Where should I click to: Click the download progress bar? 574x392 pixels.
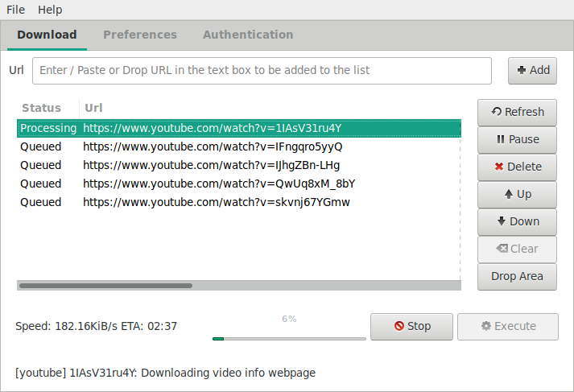pyautogui.click(x=289, y=339)
